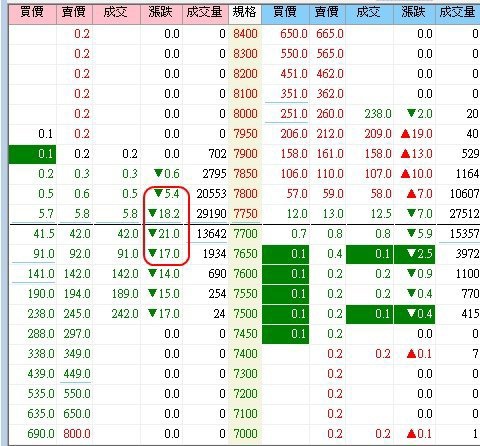Viewport: 480px width, 446px height.
Task: Click put volume 10607
Action: pyautogui.click(x=464, y=194)
